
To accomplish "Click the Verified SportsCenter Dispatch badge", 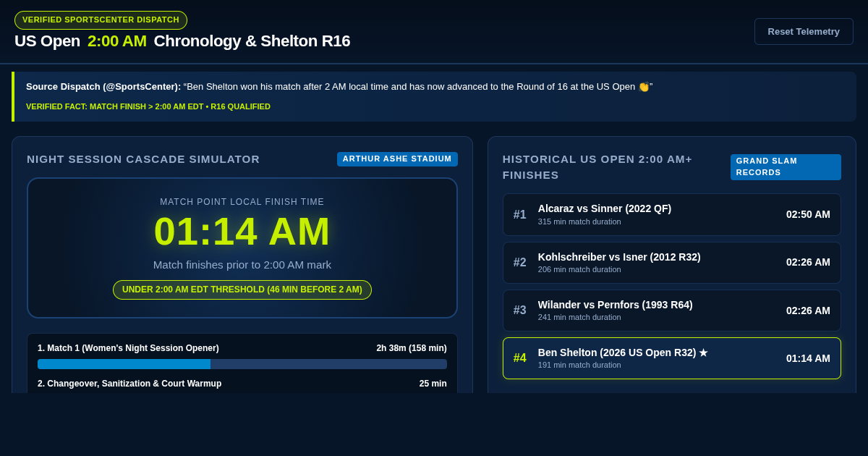I will tap(101, 20).
